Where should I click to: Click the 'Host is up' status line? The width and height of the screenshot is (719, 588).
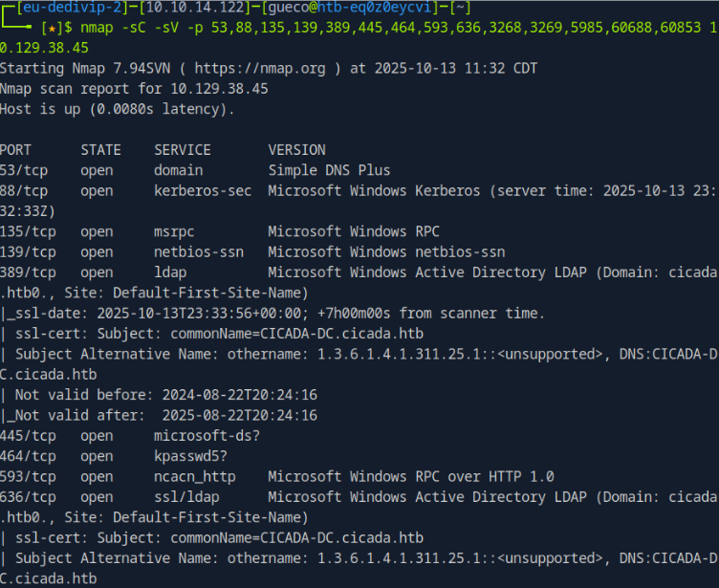coord(117,109)
